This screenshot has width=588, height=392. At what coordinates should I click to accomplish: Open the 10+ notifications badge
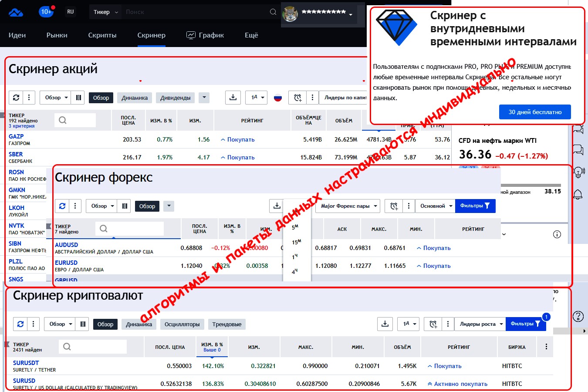click(x=46, y=12)
